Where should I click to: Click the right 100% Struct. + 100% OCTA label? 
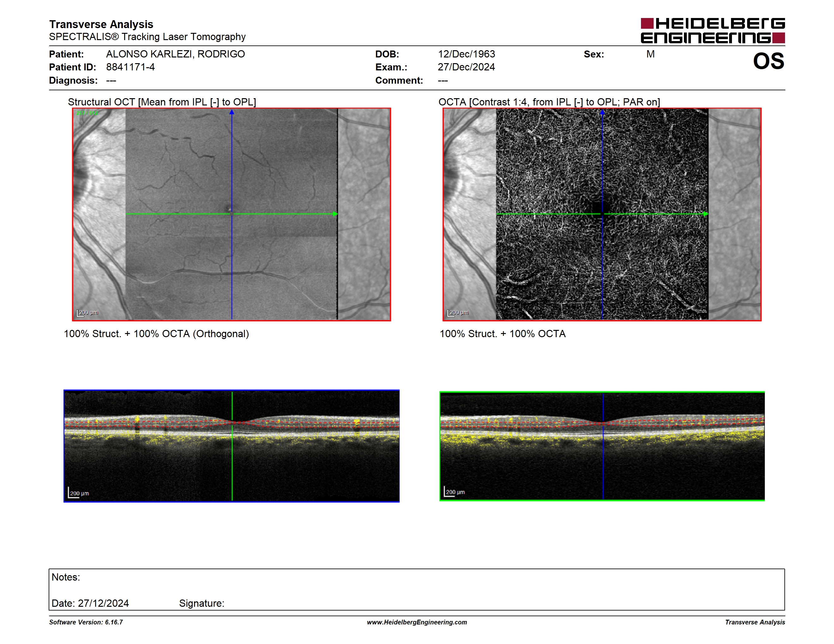pos(503,334)
